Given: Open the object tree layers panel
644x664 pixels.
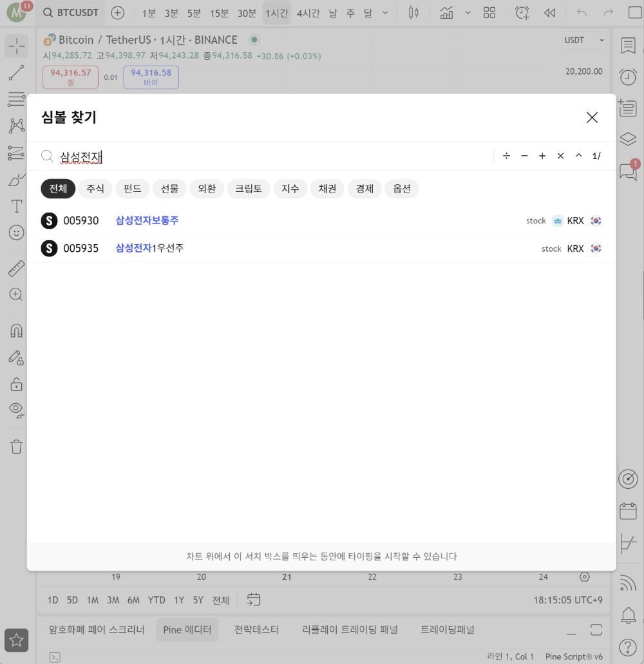Looking at the screenshot, I should click(x=628, y=139).
